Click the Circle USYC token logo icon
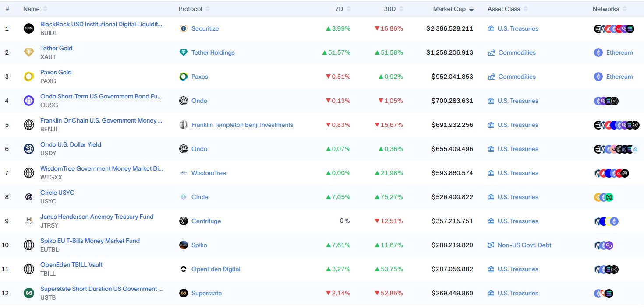 pyautogui.click(x=29, y=197)
